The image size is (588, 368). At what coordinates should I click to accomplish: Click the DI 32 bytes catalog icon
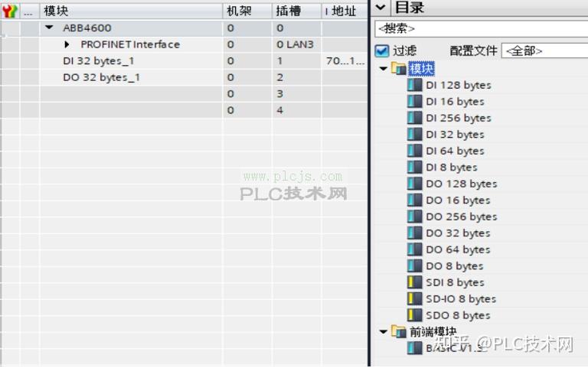pyautogui.click(x=414, y=134)
